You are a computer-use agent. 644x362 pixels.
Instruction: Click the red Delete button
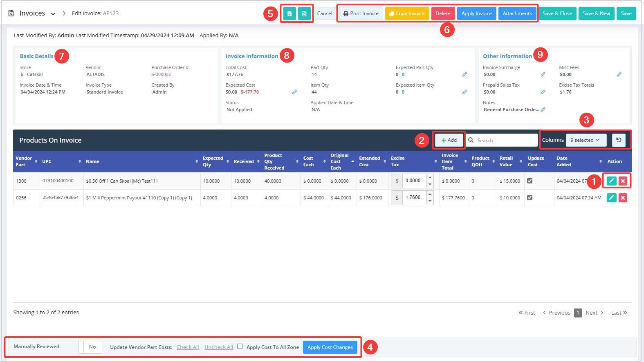tap(443, 13)
